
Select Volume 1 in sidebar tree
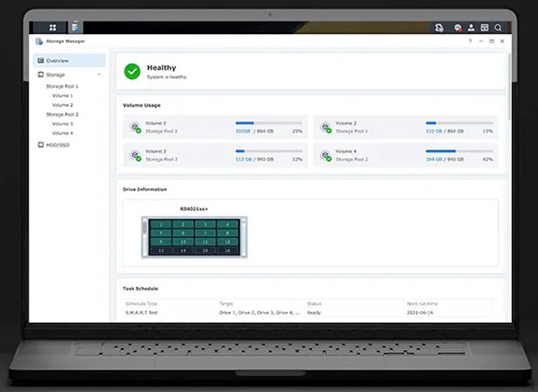coord(63,96)
